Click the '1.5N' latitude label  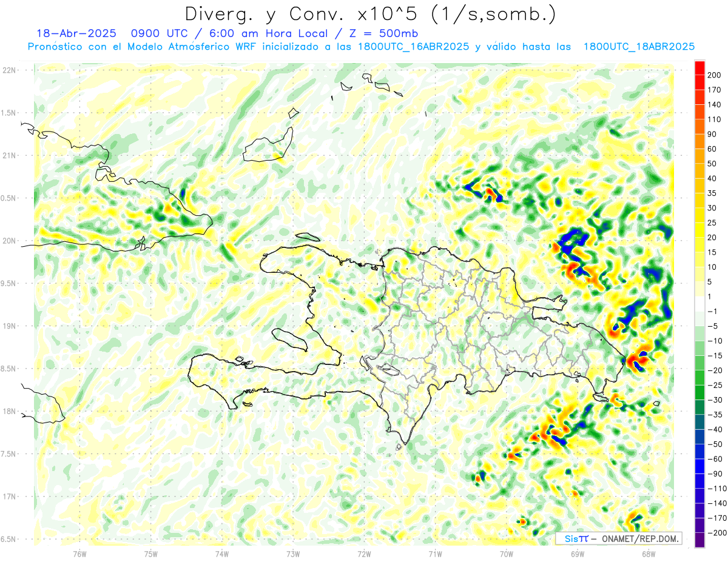(9, 113)
